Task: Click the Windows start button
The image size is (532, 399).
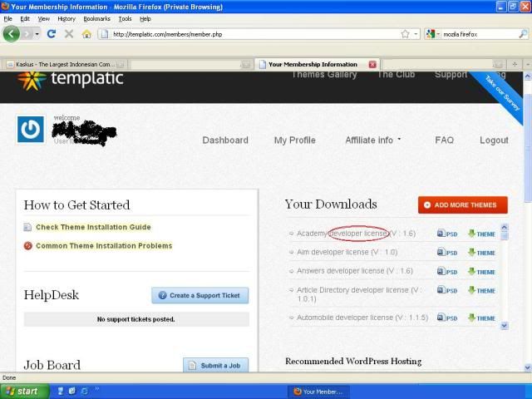Action: point(24,392)
